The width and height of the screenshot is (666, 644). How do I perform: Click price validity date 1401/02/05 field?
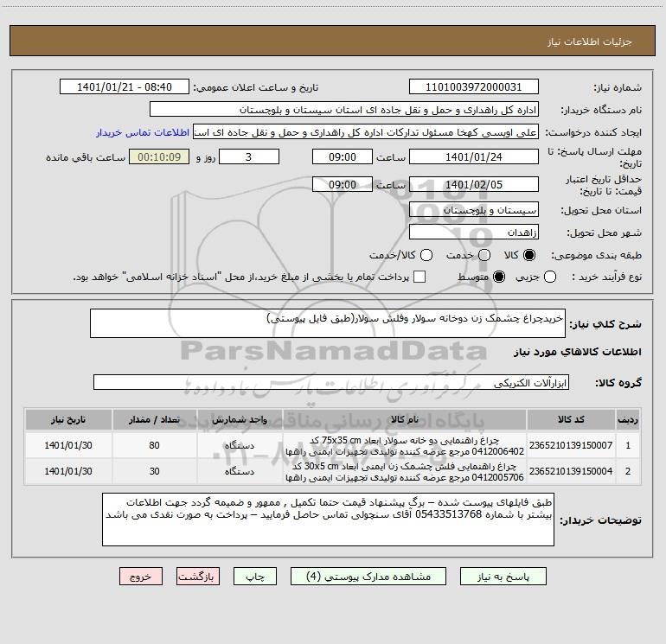tap(474, 184)
